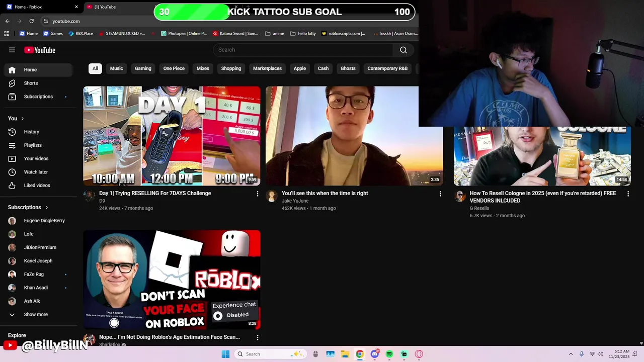This screenshot has height=362, width=644.
Task: Open more options for Day 1 Reselling video
Action: tap(258, 194)
